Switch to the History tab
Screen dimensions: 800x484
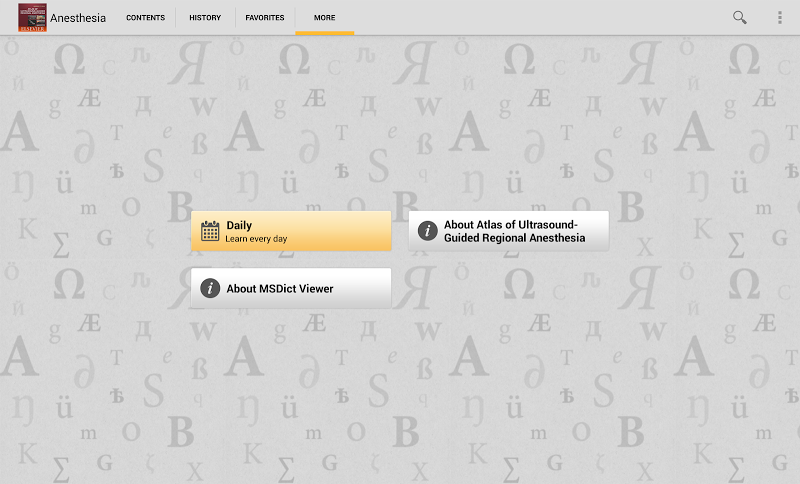(x=205, y=17)
